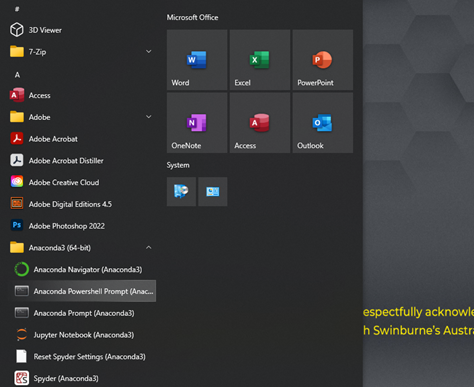Screen dimensions: 474x387
Task: Expand the Adobe folder chevron
Action: pos(149,117)
